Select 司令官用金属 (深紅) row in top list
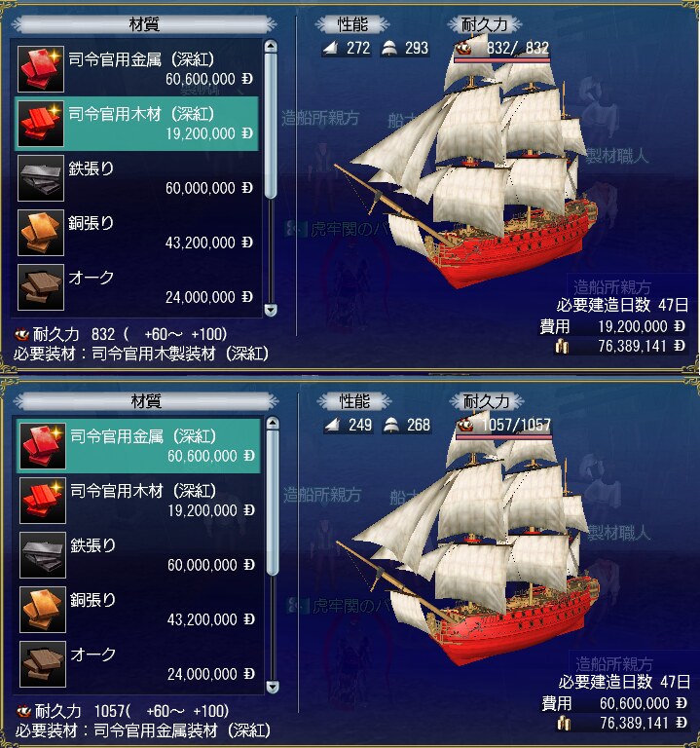 [x=138, y=69]
